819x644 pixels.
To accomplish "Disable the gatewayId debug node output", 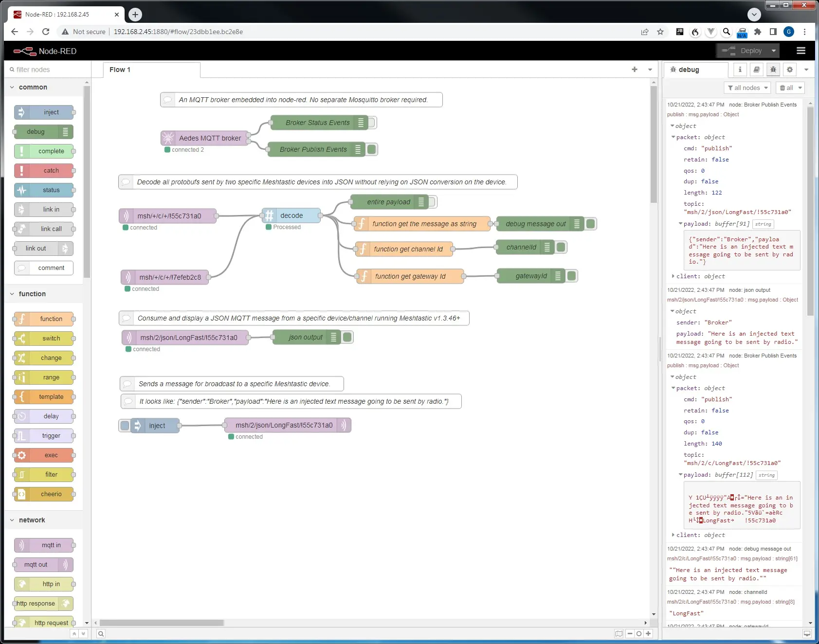I will coord(572,276).
